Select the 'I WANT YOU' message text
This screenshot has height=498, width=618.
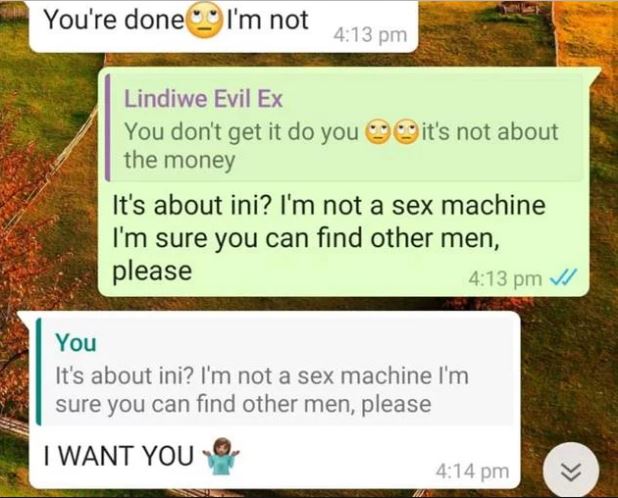(119, 455)
